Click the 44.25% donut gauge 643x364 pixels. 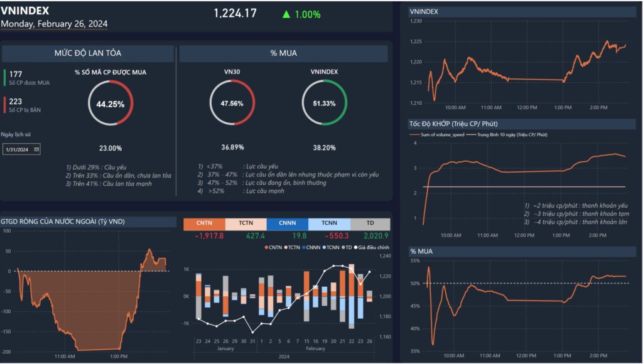[x=111, y=104]
